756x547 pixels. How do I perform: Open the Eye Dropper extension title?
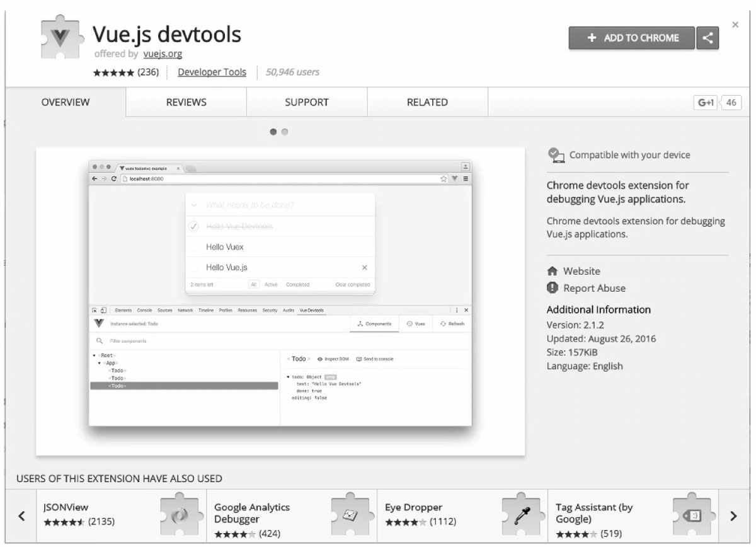pos(414,507)
